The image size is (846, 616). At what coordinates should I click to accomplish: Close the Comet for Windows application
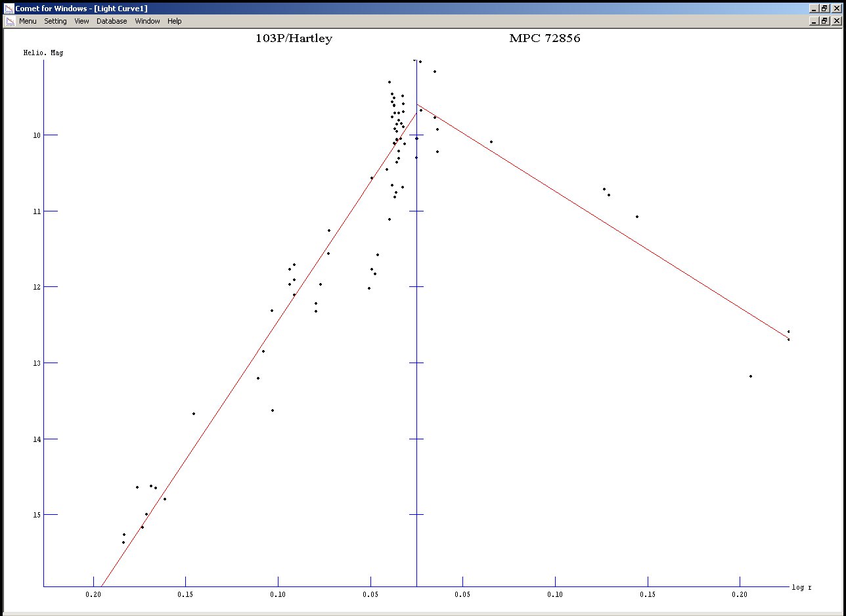[836, 9]
